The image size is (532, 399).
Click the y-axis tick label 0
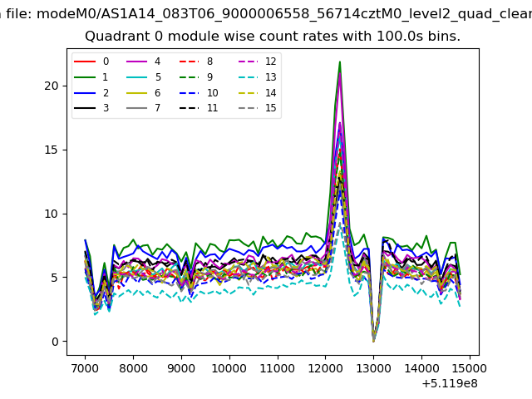(x=56, y=342)
